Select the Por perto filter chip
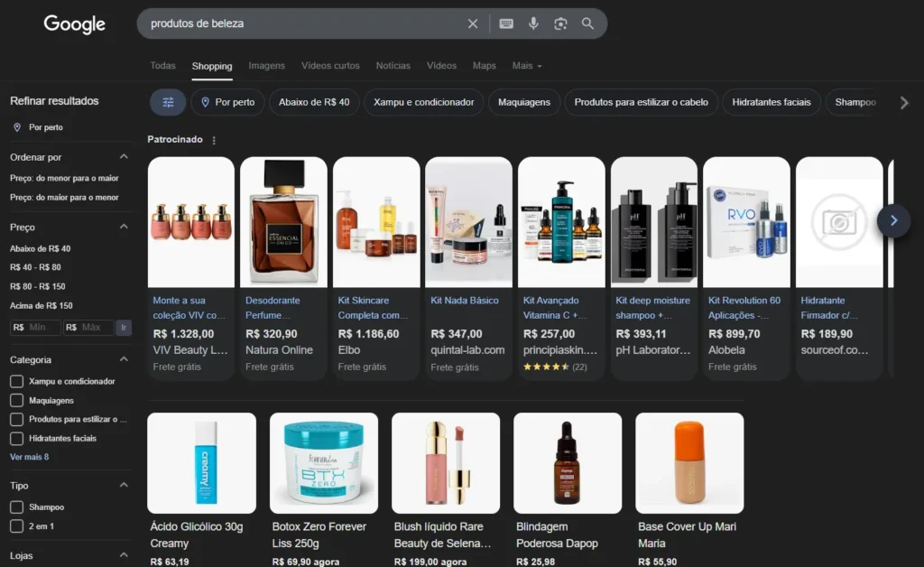This screenshot has height=567, width=924. click(x=227, y=103)
